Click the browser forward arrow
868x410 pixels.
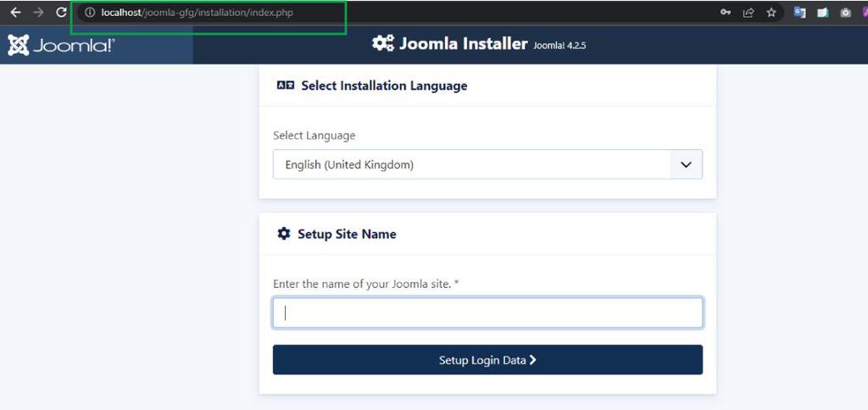click(x=38, y=13)
